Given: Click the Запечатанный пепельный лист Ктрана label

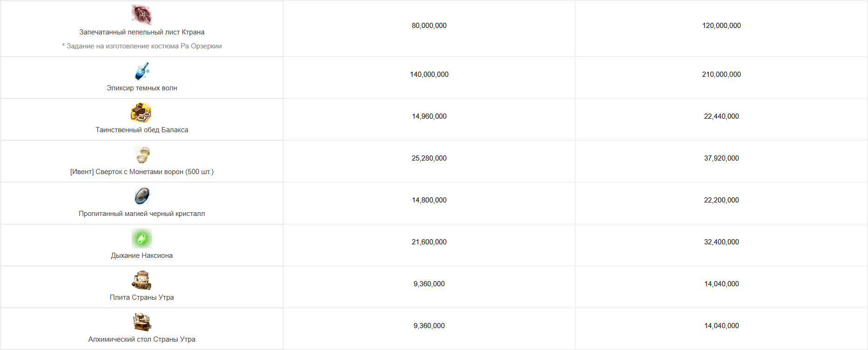Looking at the screenshot, I should coord(142,32).
